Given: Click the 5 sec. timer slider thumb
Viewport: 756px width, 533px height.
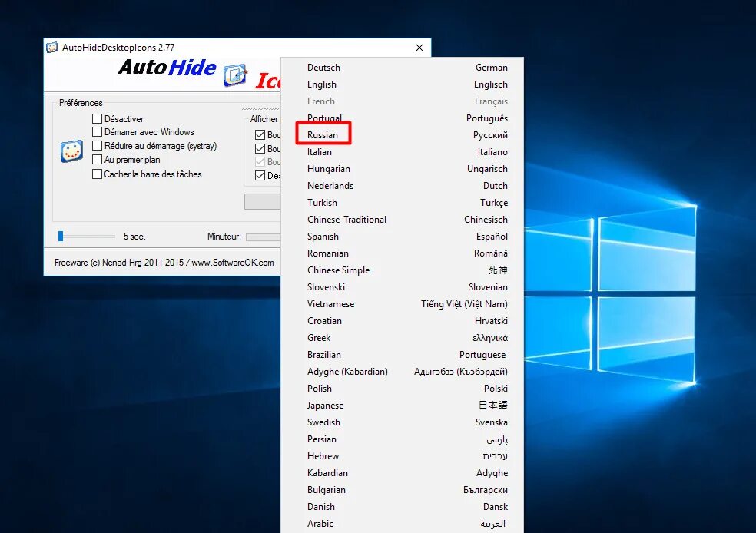Looking at the screenshot, I should 61,236.
